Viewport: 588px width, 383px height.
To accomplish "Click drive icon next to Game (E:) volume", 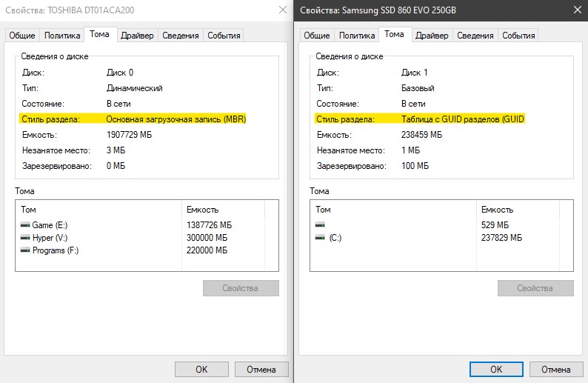I will click(x=25, y=225).
